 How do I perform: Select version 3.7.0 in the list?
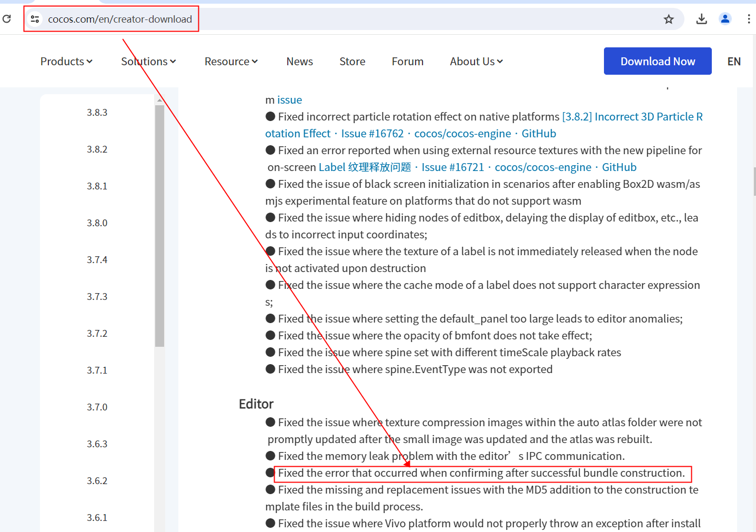click(97, 407)
